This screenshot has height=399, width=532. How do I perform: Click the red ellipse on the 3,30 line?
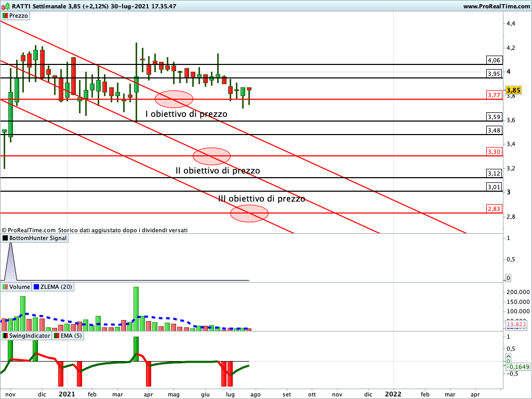211,156
